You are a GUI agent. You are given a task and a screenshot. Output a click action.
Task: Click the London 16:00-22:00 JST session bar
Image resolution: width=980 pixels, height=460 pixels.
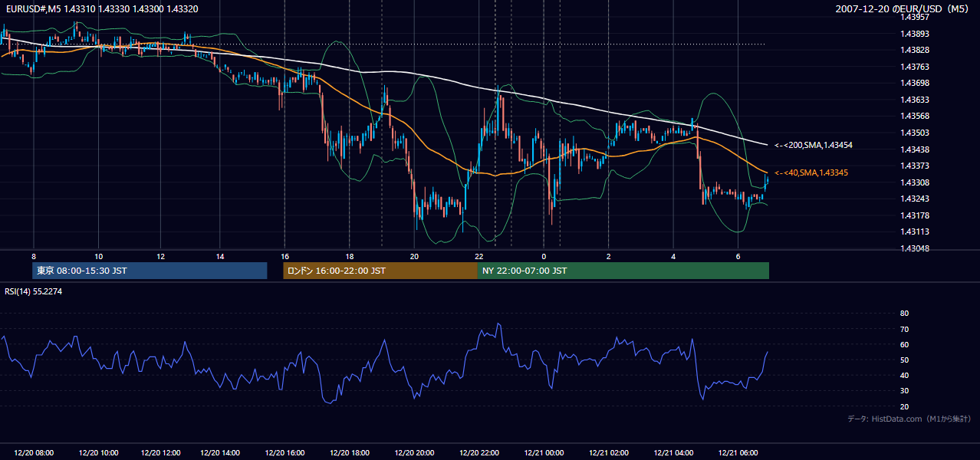pyautogui.click(x=380, y=271)
